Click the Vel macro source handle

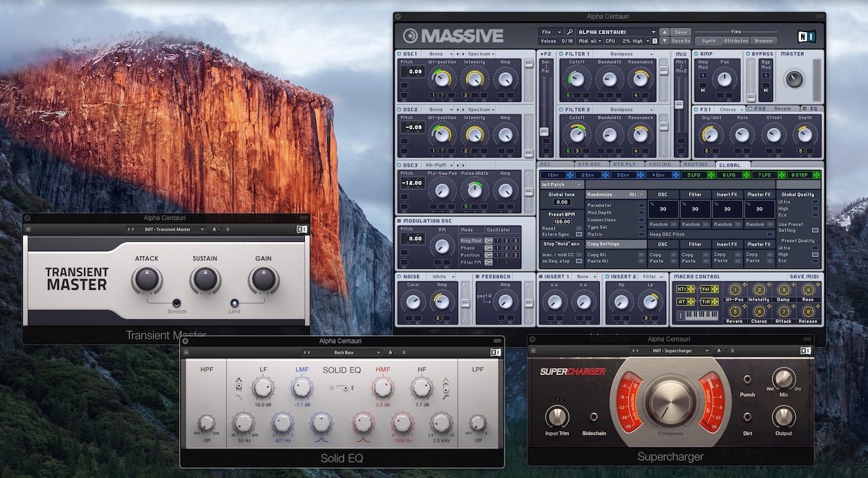709,289
